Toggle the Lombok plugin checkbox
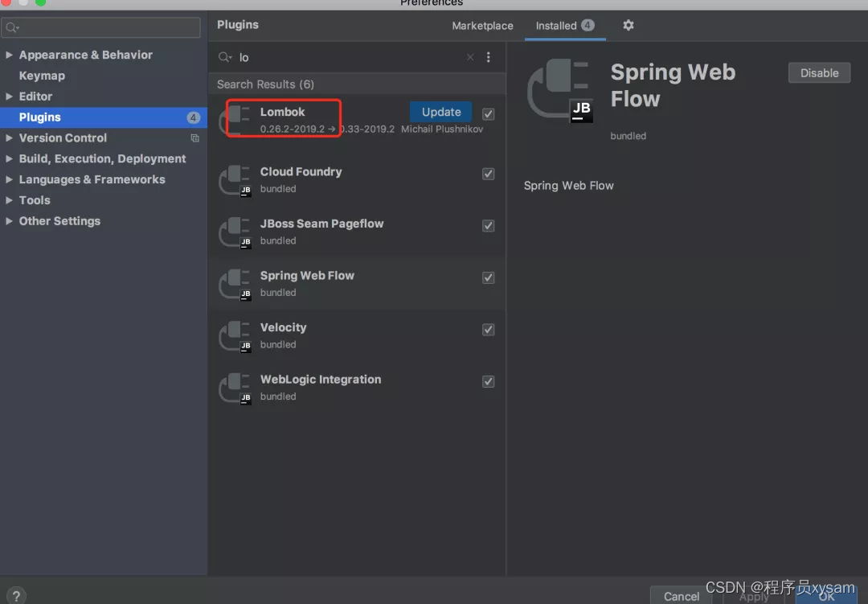This screenshot has height=604, width=868. click(x=489, y=114)
